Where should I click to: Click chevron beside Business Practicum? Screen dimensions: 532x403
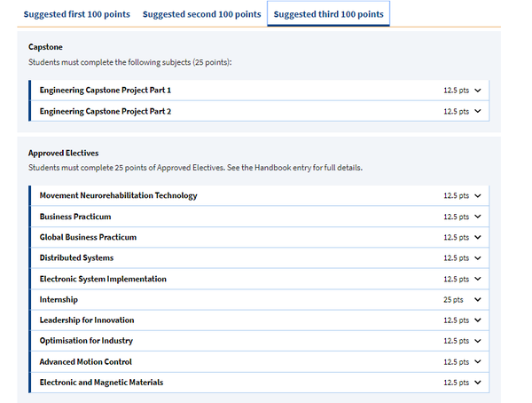(478, 217)
